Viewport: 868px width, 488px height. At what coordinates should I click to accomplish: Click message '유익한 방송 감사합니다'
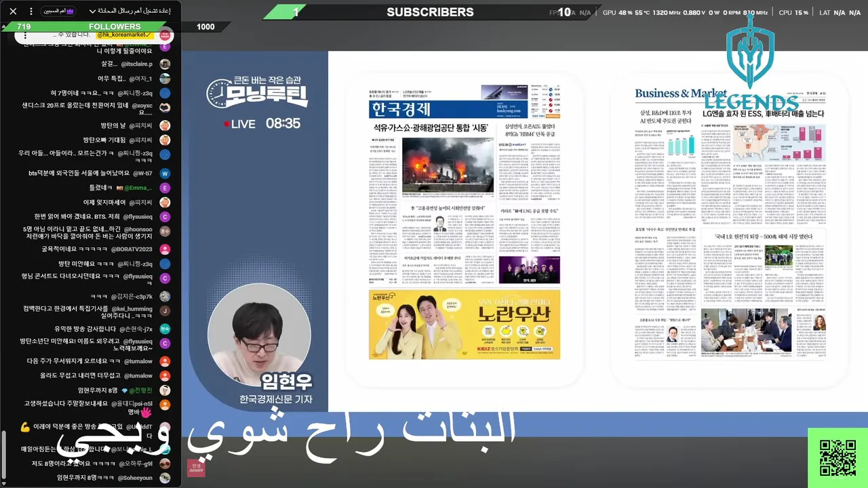pyautogui.click(x=85, y=329)
